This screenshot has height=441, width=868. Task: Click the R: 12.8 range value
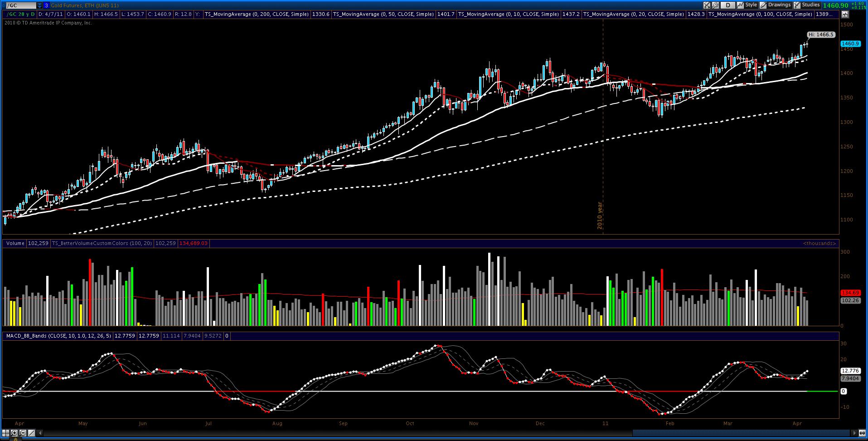click(x=184, y=14)
